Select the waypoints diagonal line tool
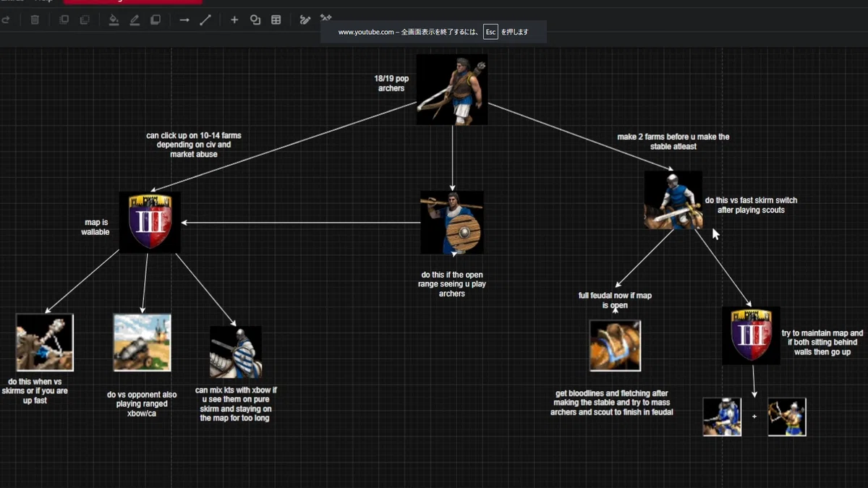The height and width of the screenshot is (488, 868). (205, 20)
